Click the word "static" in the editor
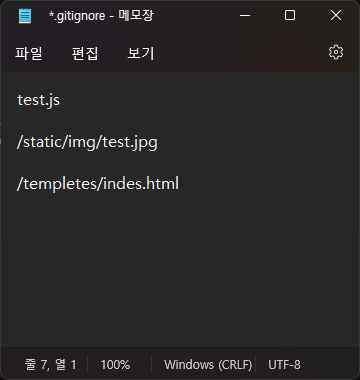The height and width of the screenshot is (380, 360). (x=43, y=142)
